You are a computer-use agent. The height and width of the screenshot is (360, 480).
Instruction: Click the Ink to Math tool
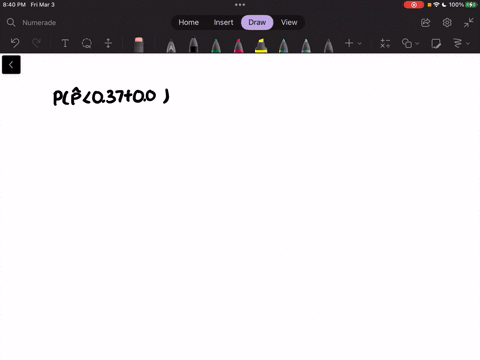click(x=385, y=43)
